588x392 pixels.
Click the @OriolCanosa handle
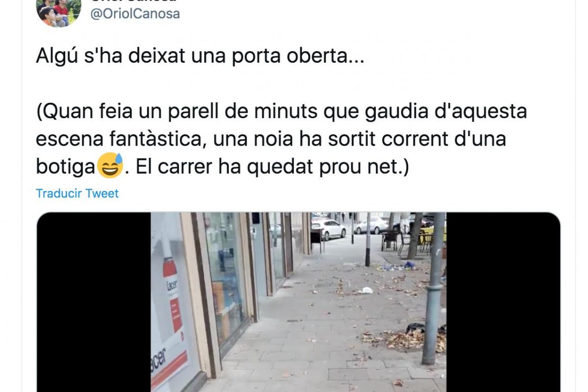pyautogui.click(x=136, y=14)
